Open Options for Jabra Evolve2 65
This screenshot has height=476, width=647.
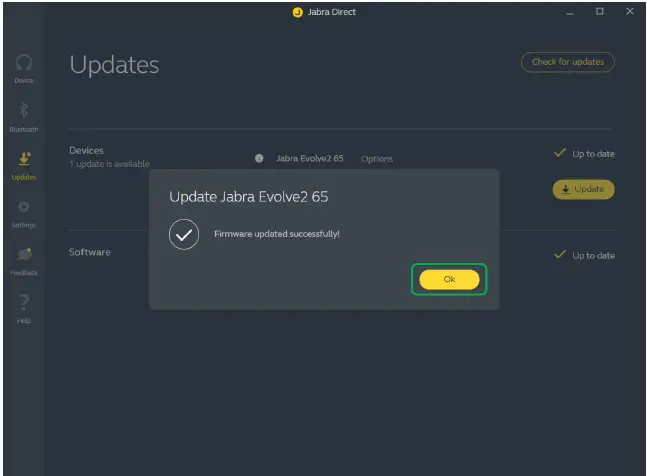tap(377, 159)
